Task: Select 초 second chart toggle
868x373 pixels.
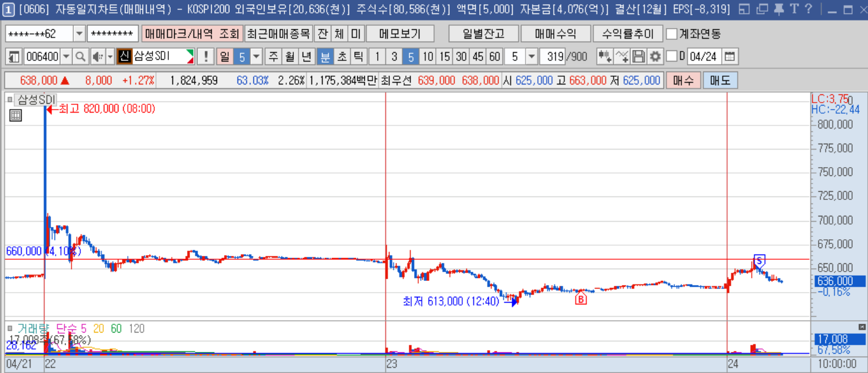Action: [341, 57]
